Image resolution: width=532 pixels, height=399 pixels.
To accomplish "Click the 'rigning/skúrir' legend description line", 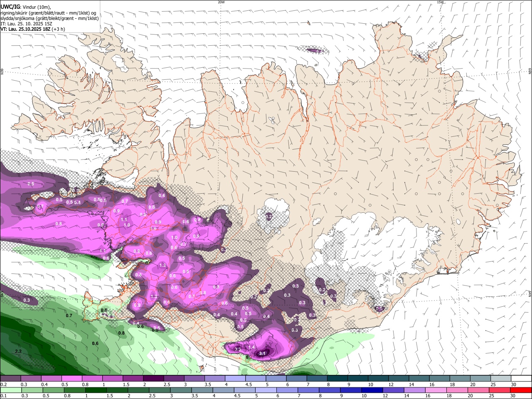I will click(x=48, y=13).
